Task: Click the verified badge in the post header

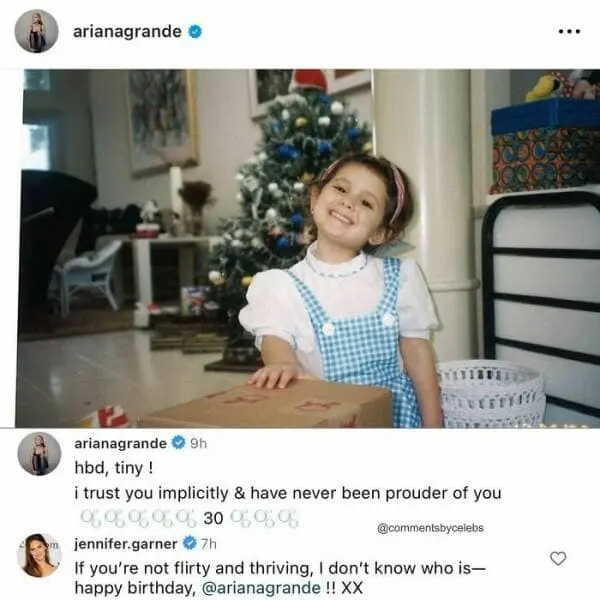Action: tap(195, 31)
